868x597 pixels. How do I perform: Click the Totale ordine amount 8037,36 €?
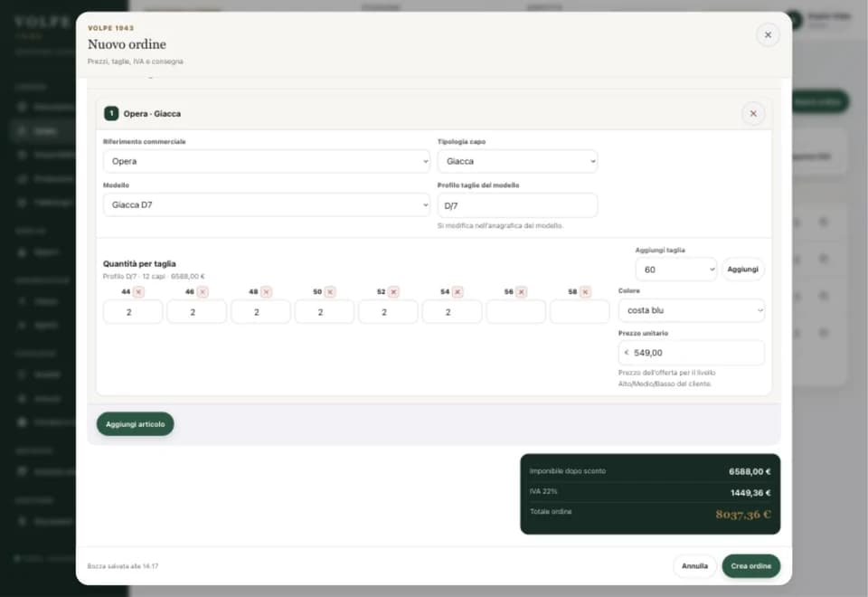743,515
